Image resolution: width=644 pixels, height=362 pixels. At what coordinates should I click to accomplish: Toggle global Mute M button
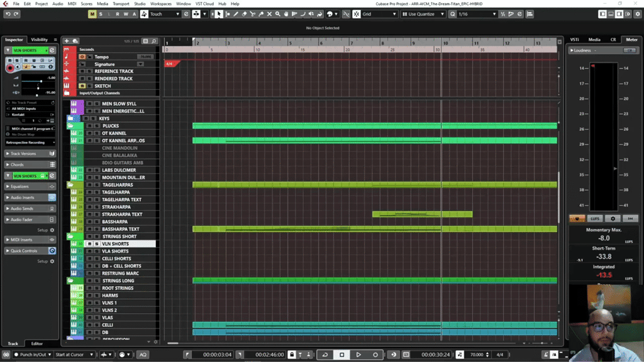92,14
